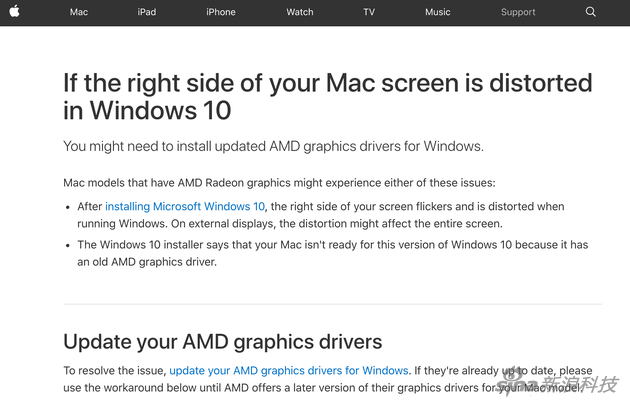Choose TV in the top navigation
Viewport: 630px width, 406px height.
pos(369,12)
